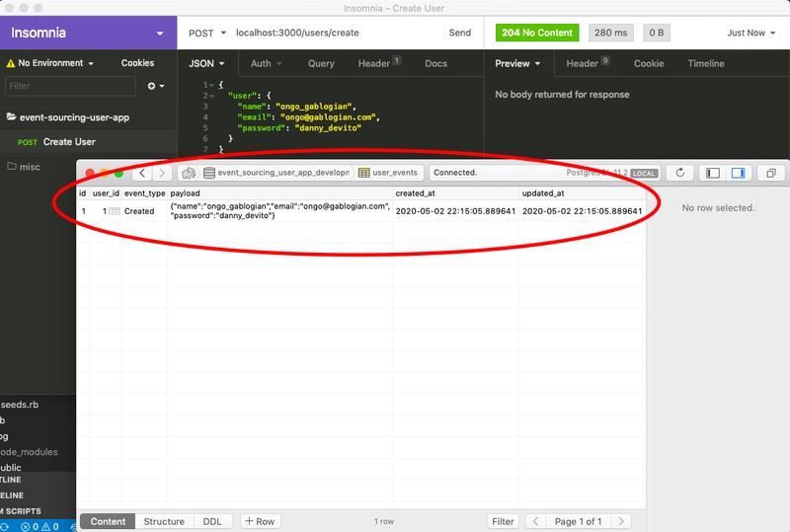Sort by the created_at column header
This screenshot has width=790, height=532.
[x=455, y=193]
